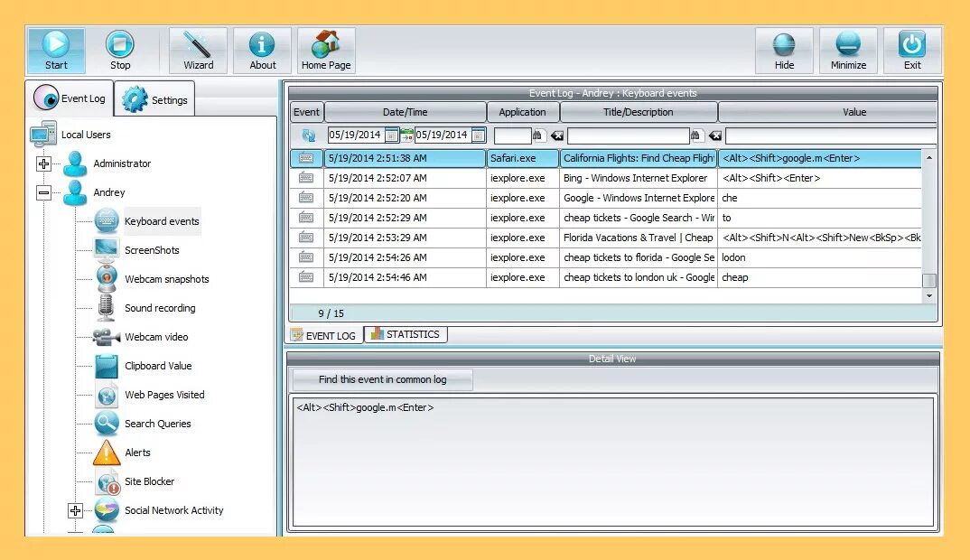Open the About info dialog
970x560 pixels.
[262, 51]
